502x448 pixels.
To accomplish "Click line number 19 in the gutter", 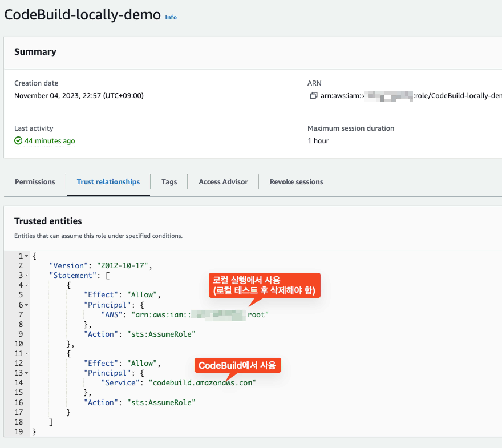I will click(19, 431).
